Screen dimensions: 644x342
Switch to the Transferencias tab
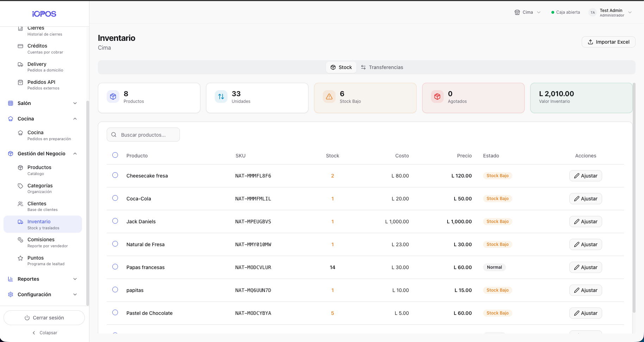(x=382, y=67)
